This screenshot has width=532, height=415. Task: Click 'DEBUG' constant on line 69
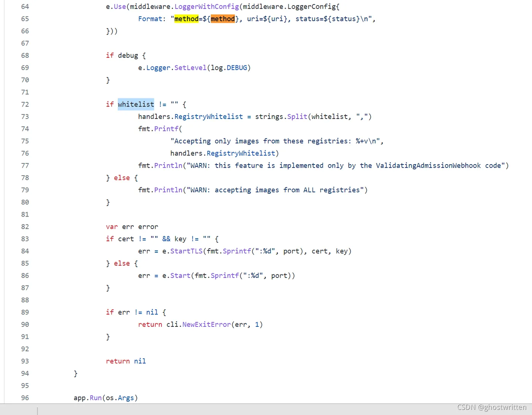point(237,68)
